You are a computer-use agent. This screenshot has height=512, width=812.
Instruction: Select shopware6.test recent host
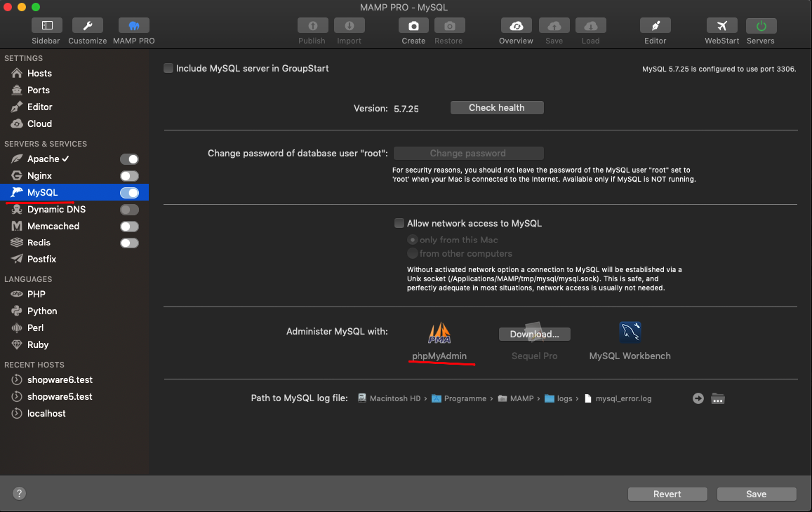pos(60,380)
